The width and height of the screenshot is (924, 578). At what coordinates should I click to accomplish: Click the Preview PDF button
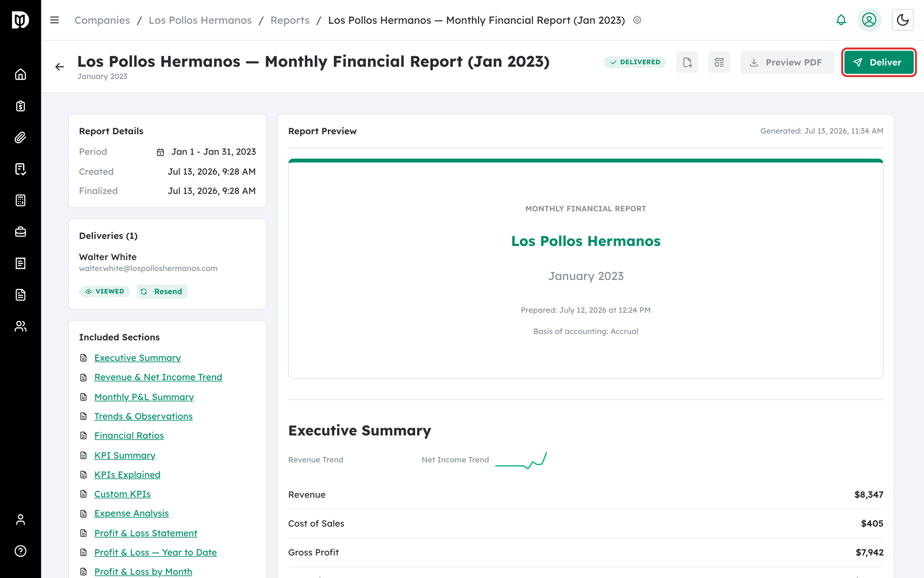pyautogui.click(x=787, y=62)
